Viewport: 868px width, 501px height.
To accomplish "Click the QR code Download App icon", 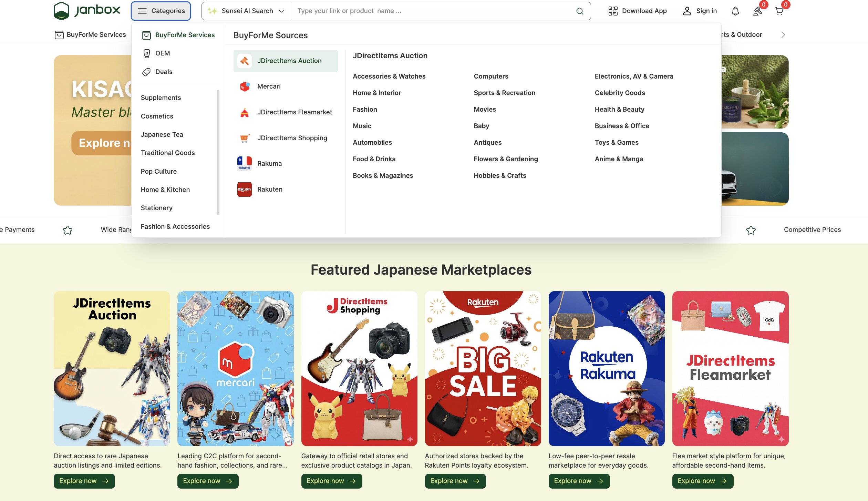I will point(613,11).
